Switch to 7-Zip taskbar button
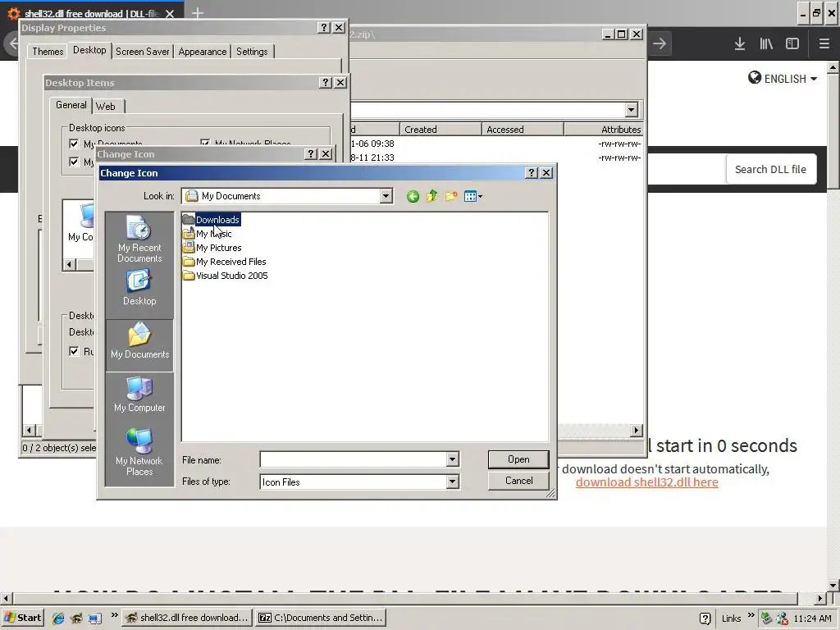The image size is (840, 630). click(322, 618)
